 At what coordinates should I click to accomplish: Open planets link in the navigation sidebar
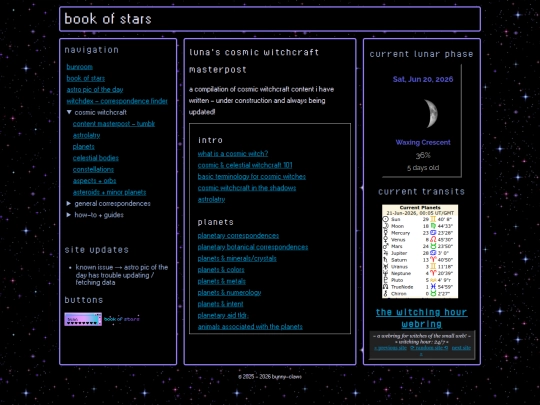83,147
